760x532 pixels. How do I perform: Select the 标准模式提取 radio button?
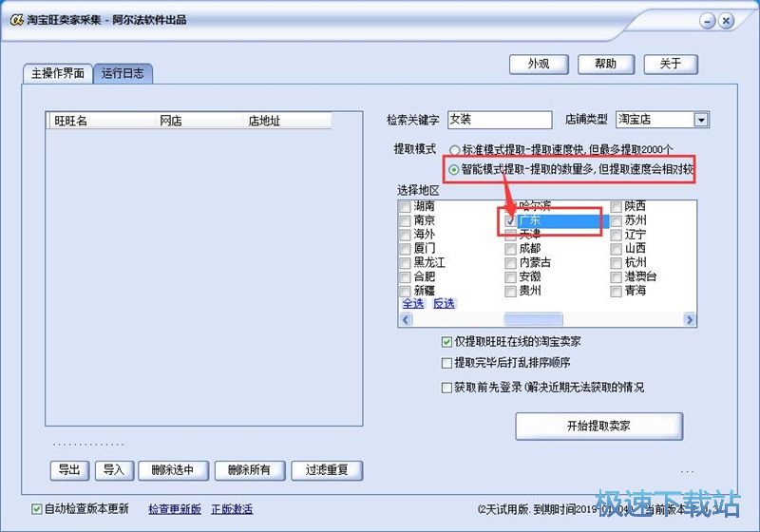coord(455,150)
